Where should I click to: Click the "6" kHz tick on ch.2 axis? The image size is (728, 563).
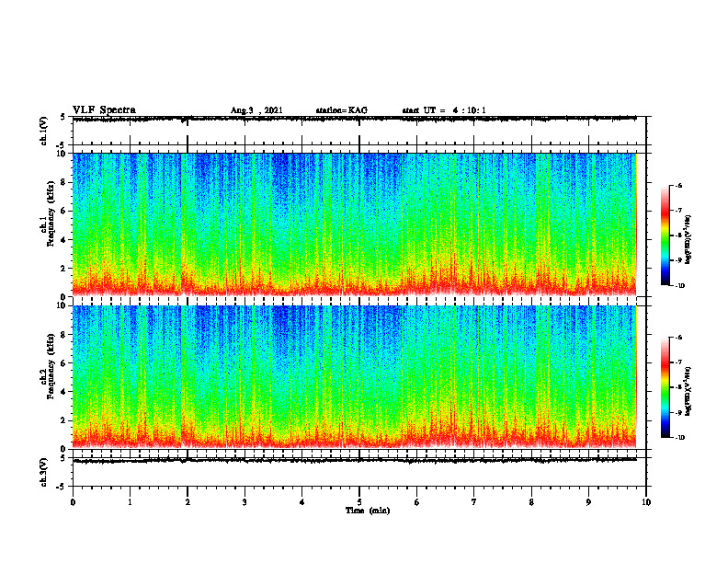[x=63, y=363]
